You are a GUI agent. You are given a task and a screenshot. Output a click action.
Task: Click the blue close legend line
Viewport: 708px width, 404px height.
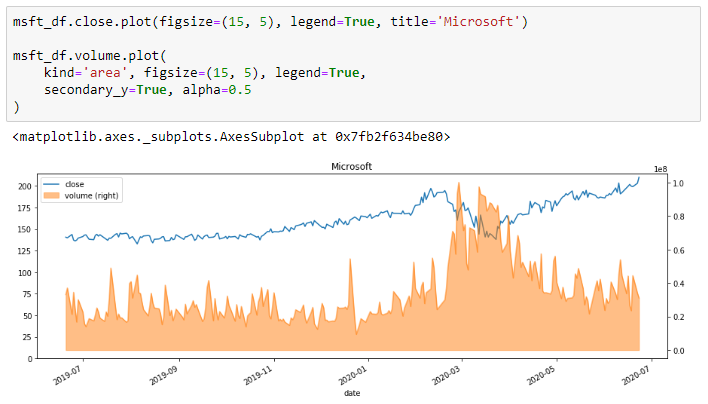pos(51,184)
